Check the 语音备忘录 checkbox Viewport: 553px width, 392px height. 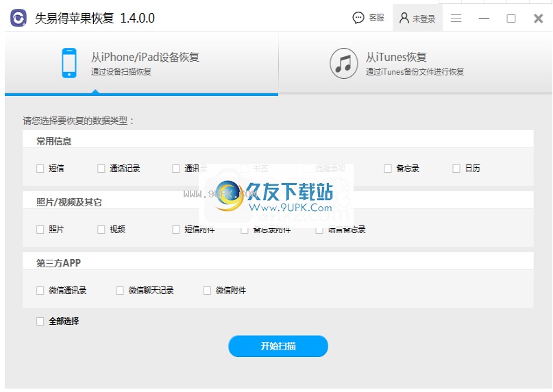click(x=319, y=230)
